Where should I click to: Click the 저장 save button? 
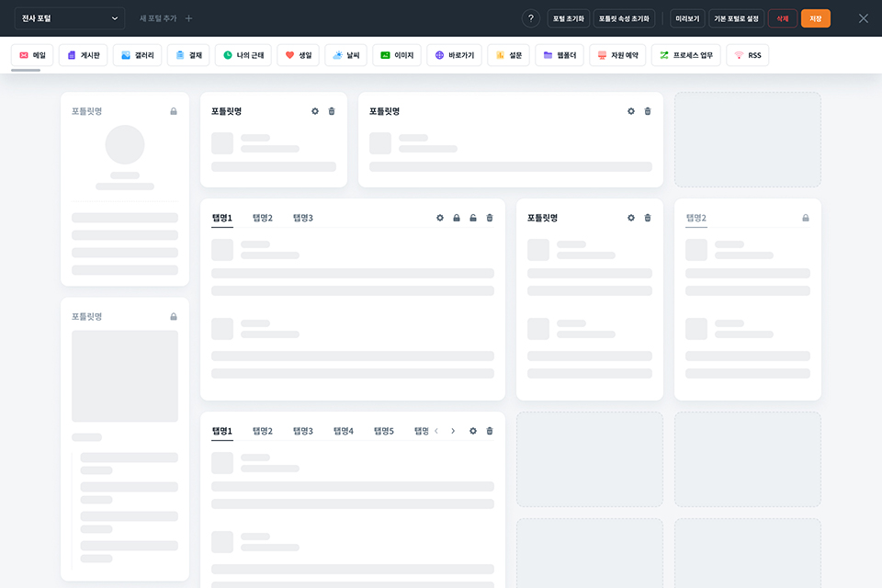(815, 18)
